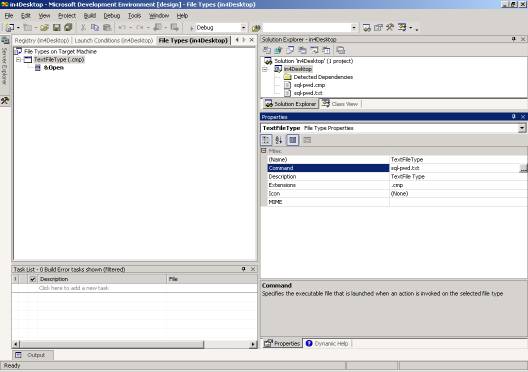Screen dimensions: 528x372
Task: Open the Debug menu
Action: tap(112, 16)
